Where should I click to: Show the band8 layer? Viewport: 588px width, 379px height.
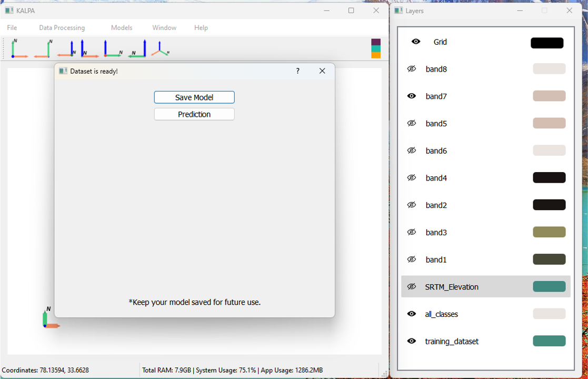[x=411, y=69]
